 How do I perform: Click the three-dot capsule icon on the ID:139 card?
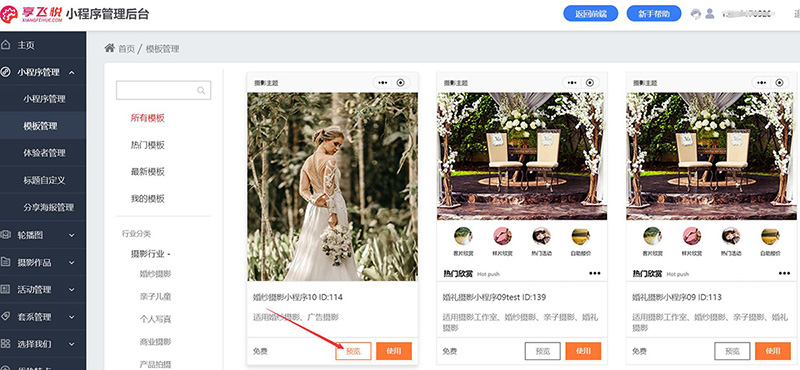tap(572, 83)
